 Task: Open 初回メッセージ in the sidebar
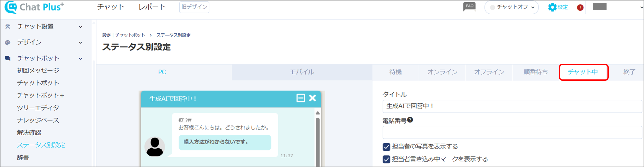[x=38, y=71]
